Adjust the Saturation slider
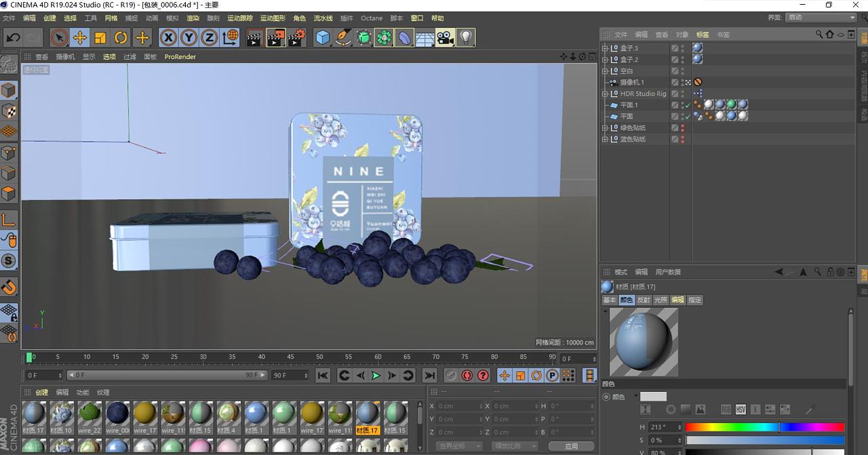The image size is (868, 455). pos(765,440)
